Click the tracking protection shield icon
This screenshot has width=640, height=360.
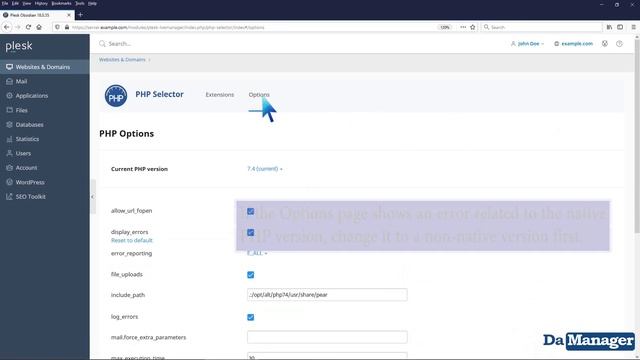(x=58, y=27)
